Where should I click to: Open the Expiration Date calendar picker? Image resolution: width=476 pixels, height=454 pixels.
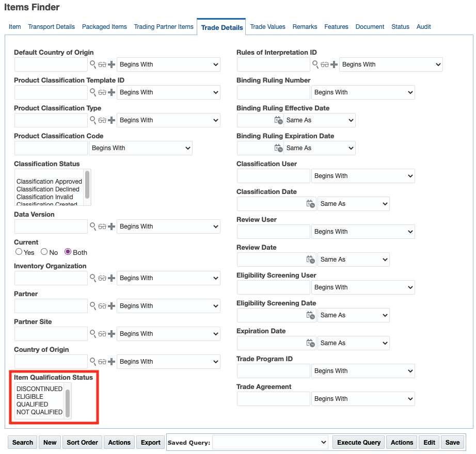click(310, 343)
